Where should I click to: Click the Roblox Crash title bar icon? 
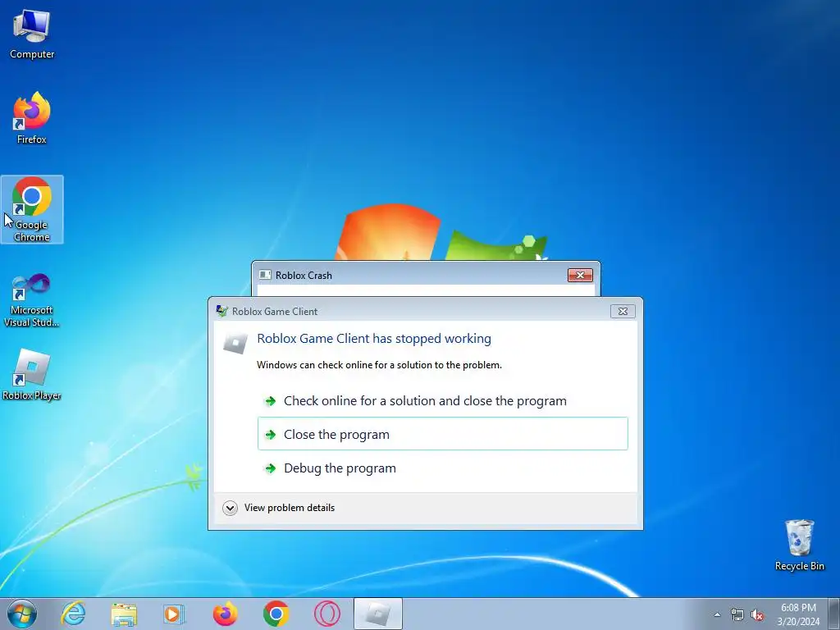coord(265,276)
